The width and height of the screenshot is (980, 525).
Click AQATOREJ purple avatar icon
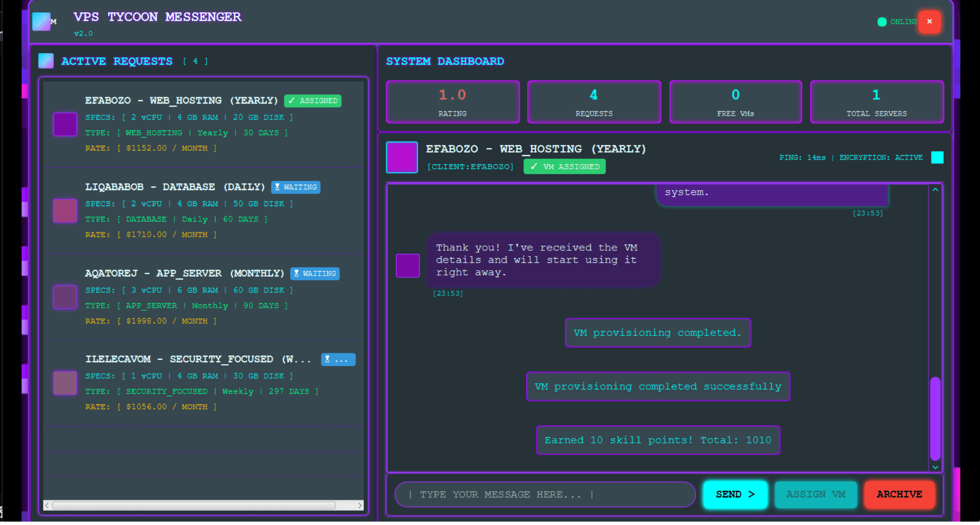coord(65,297)
